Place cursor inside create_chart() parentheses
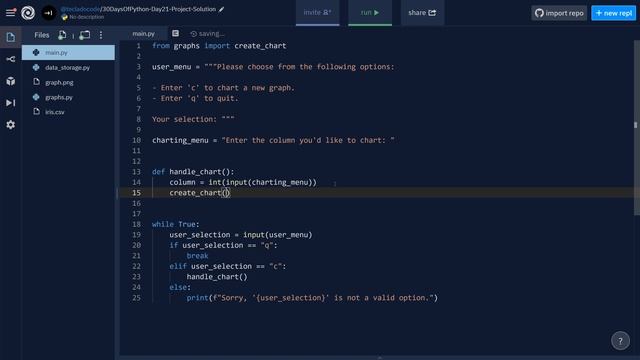 pyautogui.click(x=226, y=193)
